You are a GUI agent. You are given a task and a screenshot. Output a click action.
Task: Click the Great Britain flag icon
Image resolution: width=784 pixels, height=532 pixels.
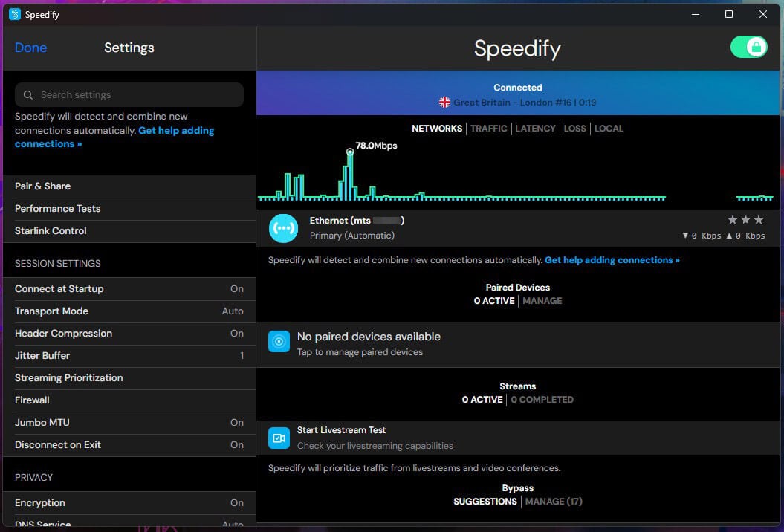click(444, 103)
